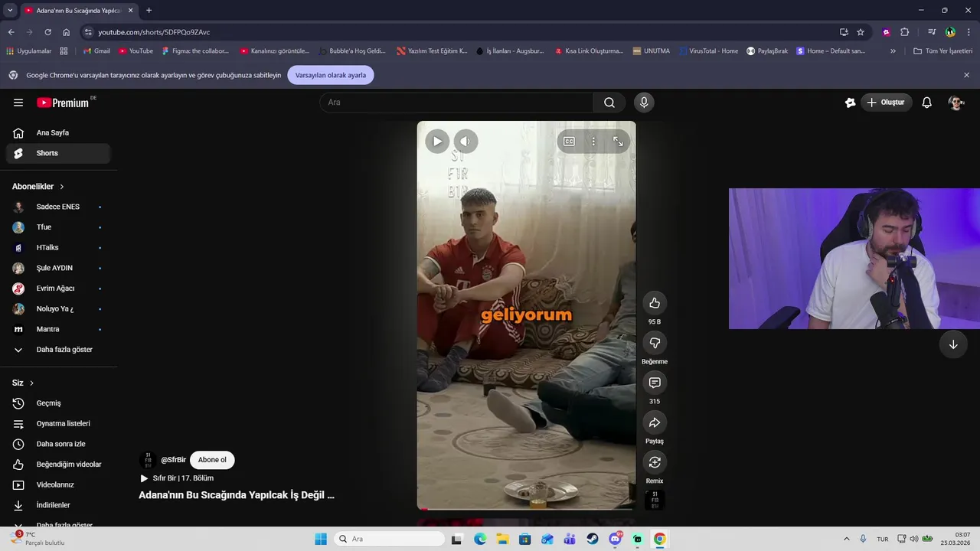Like this Short (95 B)

tap(655, 303)
